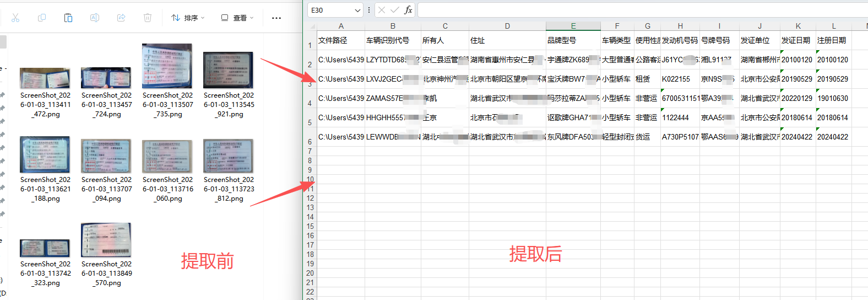Click the Cut scissors icon in Explorer toolbar

point(15,18)
